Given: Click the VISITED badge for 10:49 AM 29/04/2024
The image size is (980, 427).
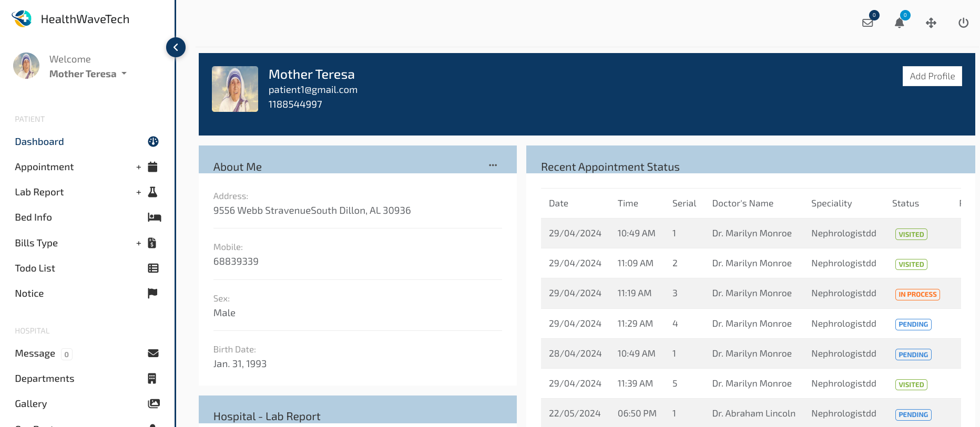Looking at the screenshot, I should (911, 234).
